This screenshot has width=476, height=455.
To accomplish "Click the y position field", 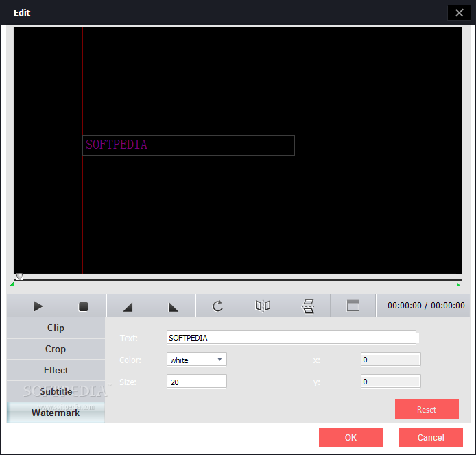I will pyautogui.click(x=391, y=382).
